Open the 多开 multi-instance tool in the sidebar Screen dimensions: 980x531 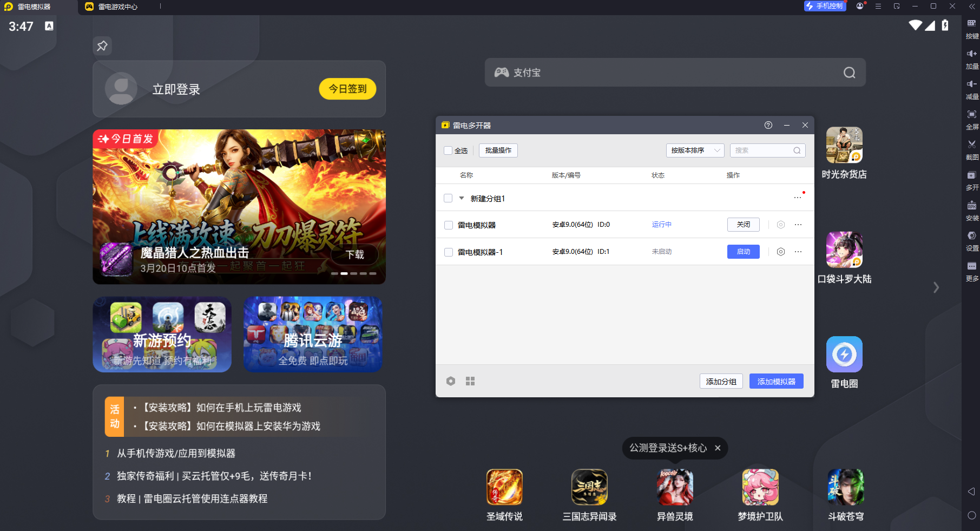tap(972, 175)
